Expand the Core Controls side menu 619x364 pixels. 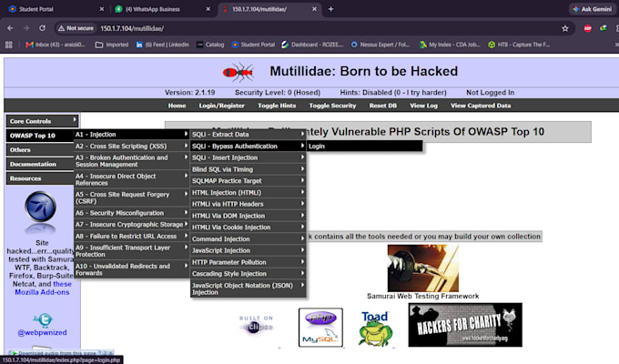point(42,121)
